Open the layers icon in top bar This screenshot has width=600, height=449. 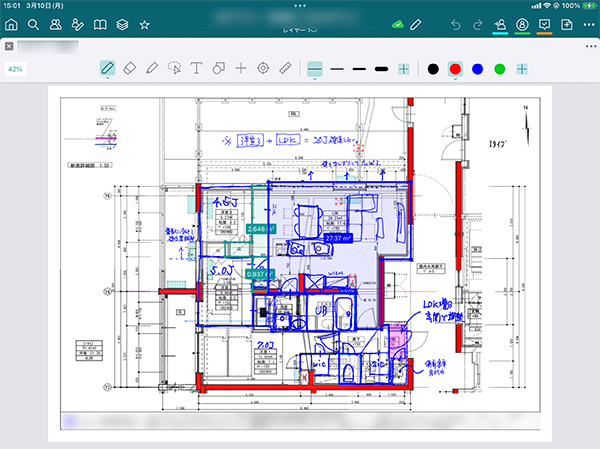coord(122,24)
